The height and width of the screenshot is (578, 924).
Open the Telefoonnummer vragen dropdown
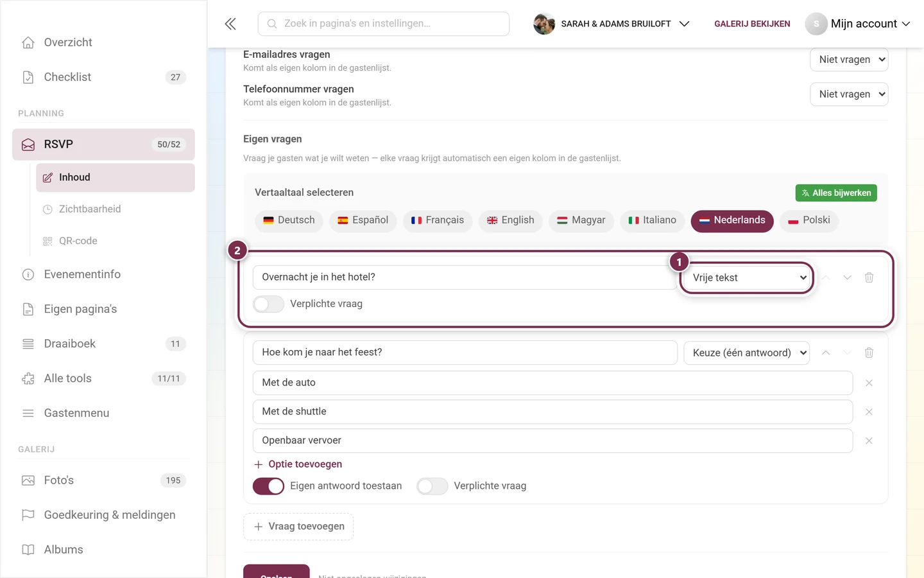(x=849, y=94)
